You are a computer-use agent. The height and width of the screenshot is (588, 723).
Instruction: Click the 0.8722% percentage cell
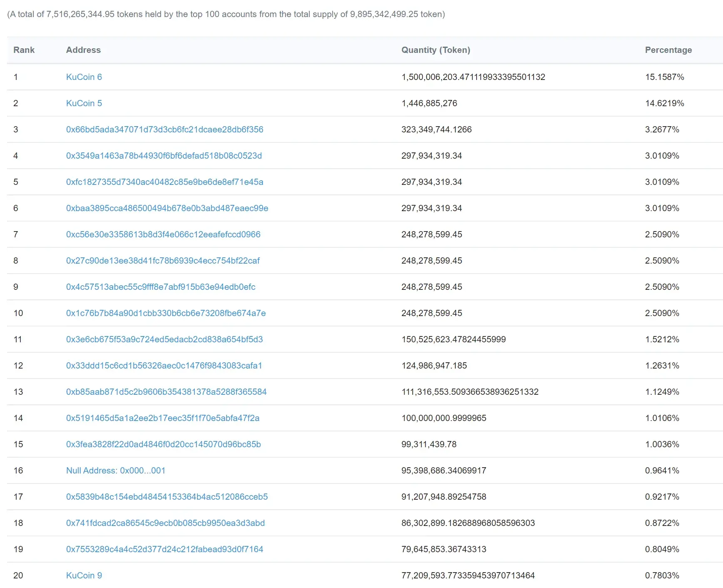[662, 523]
